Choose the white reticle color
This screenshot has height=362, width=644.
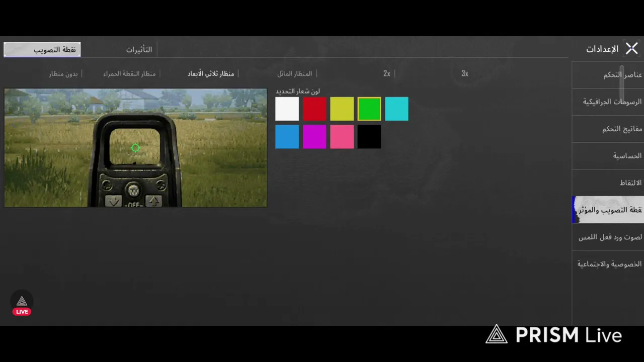(x=287, y=109)
